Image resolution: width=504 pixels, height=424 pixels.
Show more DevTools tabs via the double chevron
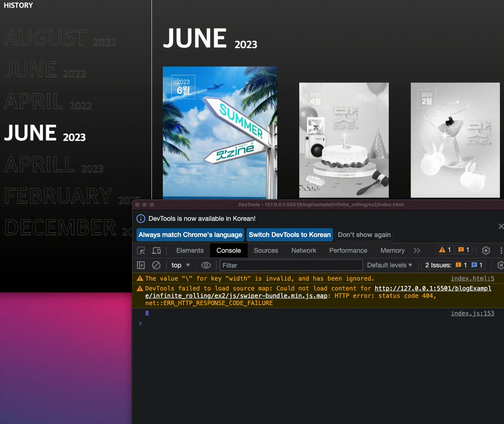417,251
